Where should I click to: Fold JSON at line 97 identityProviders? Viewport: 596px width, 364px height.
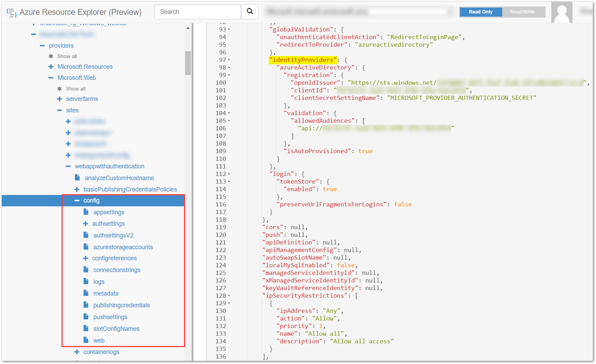(x=229, y=60)
